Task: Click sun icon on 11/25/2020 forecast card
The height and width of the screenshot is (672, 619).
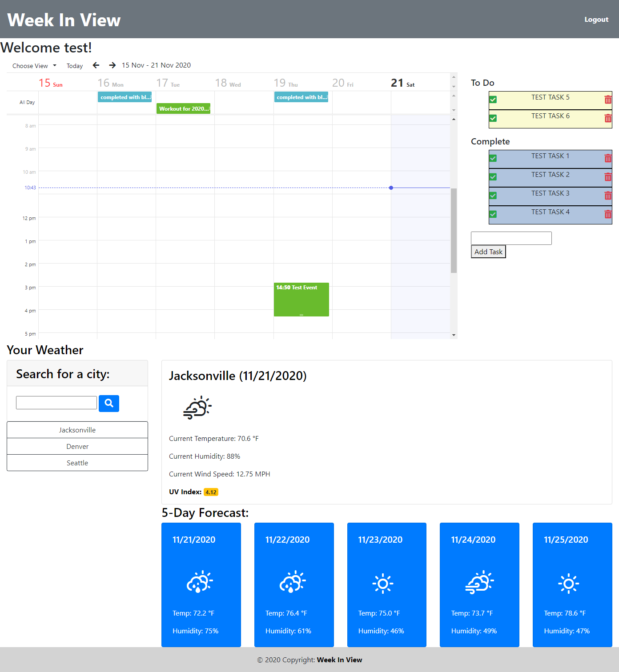Action: (569, 584)
